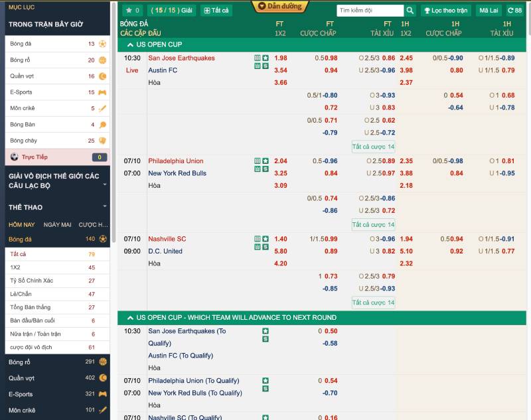Collapse the THỂ THAO sidebar section

point(58,207)
